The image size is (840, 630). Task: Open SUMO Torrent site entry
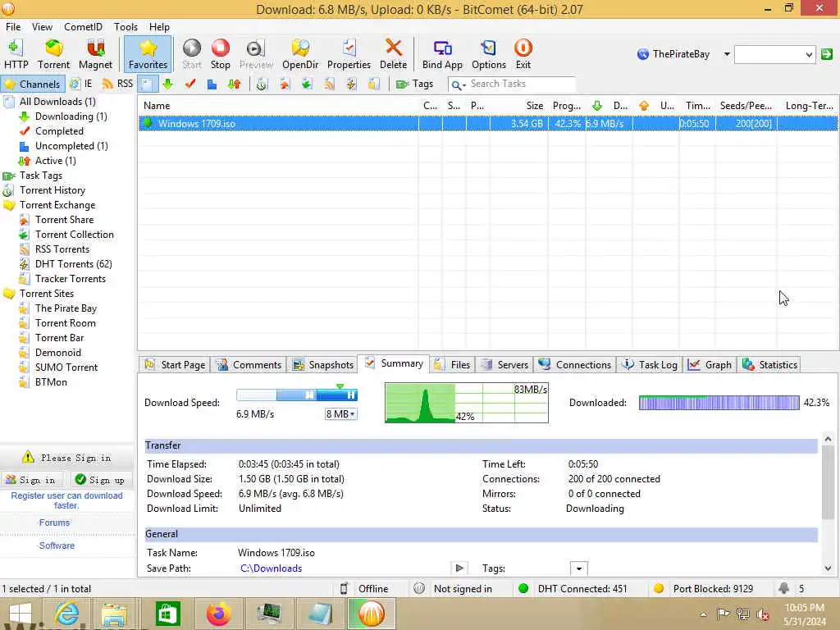click(x=66, y=367)
